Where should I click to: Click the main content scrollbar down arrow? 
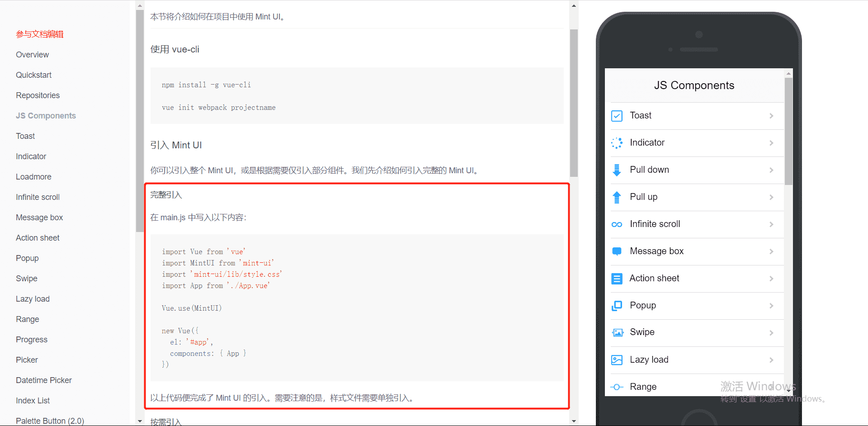(574, 421)
